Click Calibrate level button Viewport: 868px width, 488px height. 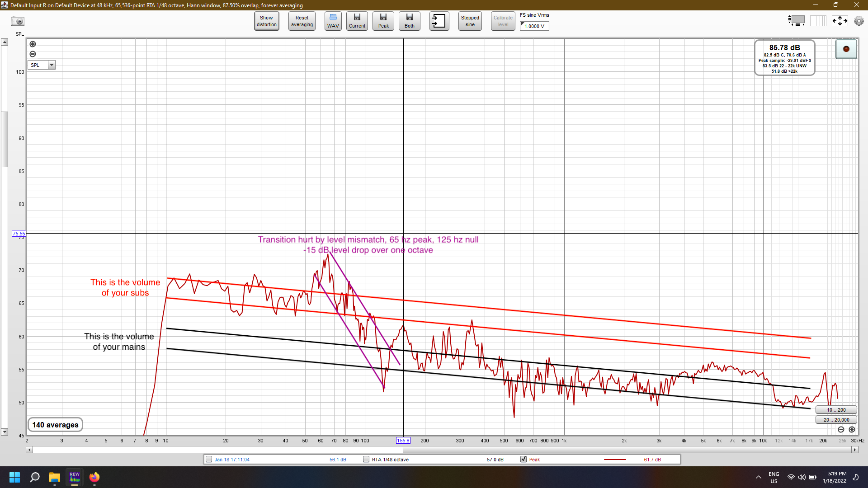point(503,21)
